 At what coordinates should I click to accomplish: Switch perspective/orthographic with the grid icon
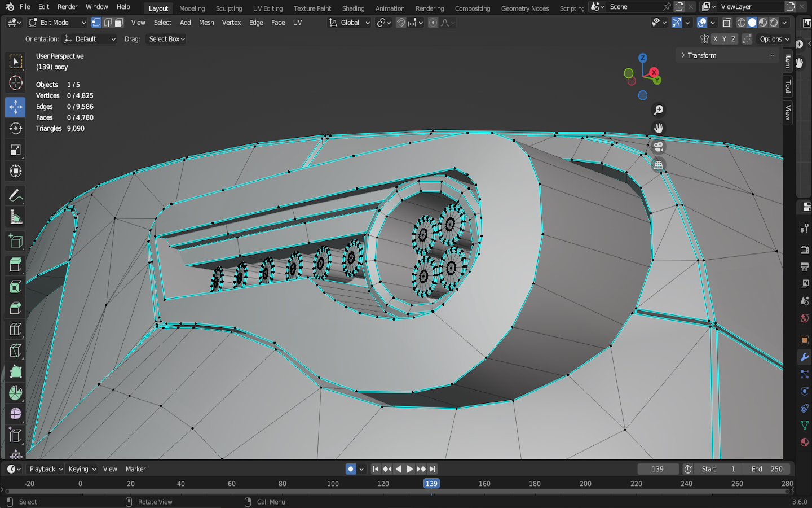coord(659,165)
